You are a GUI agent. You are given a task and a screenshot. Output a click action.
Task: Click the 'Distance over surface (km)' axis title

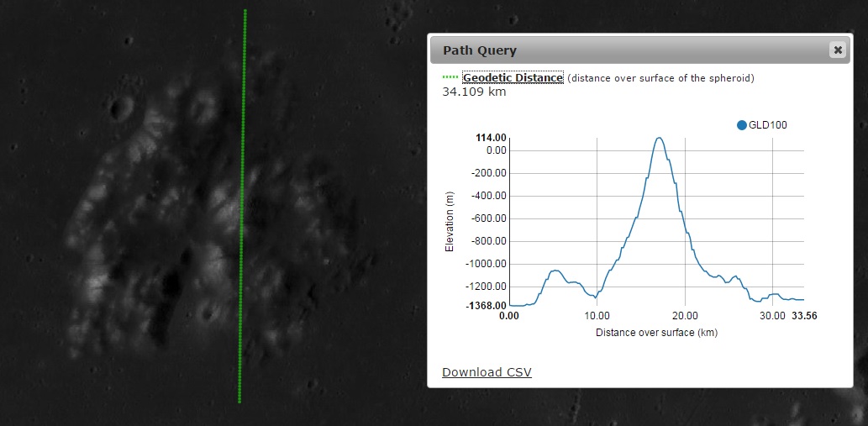pyautogui.click(x=656, y=333)
